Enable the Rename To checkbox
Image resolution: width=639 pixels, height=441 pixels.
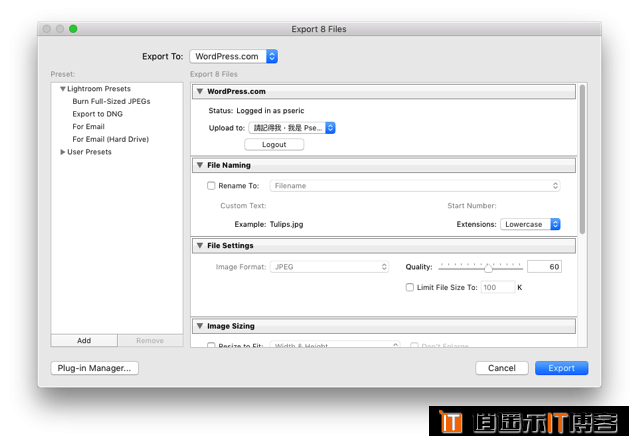[x=211, y=186]
